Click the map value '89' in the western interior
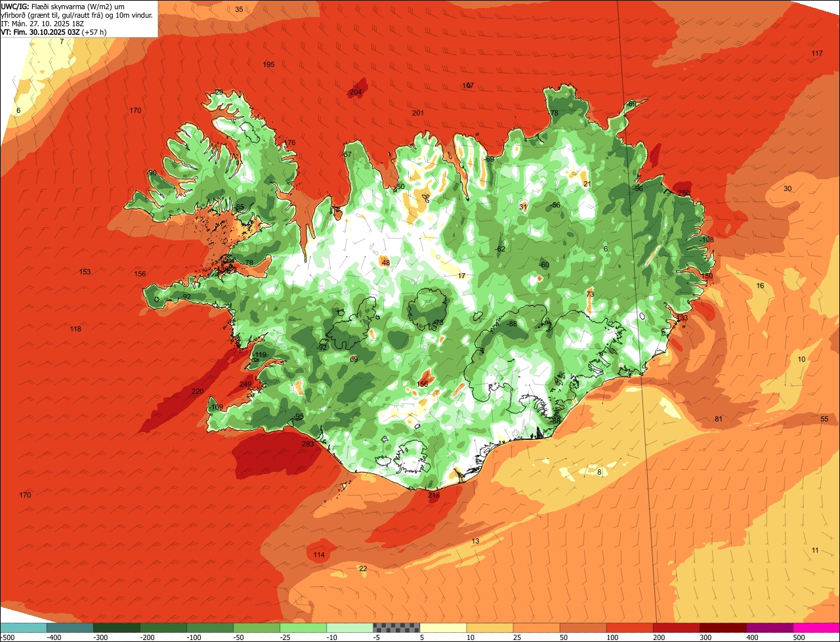 354,359
